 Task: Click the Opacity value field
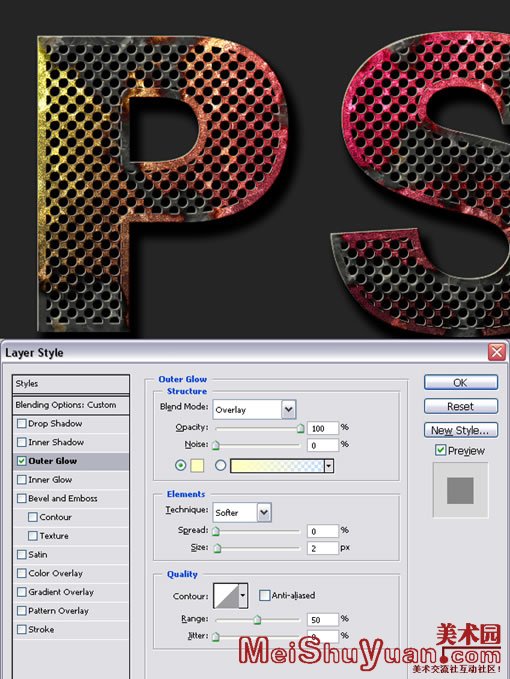pyautogui.click(x=323, y=428)
